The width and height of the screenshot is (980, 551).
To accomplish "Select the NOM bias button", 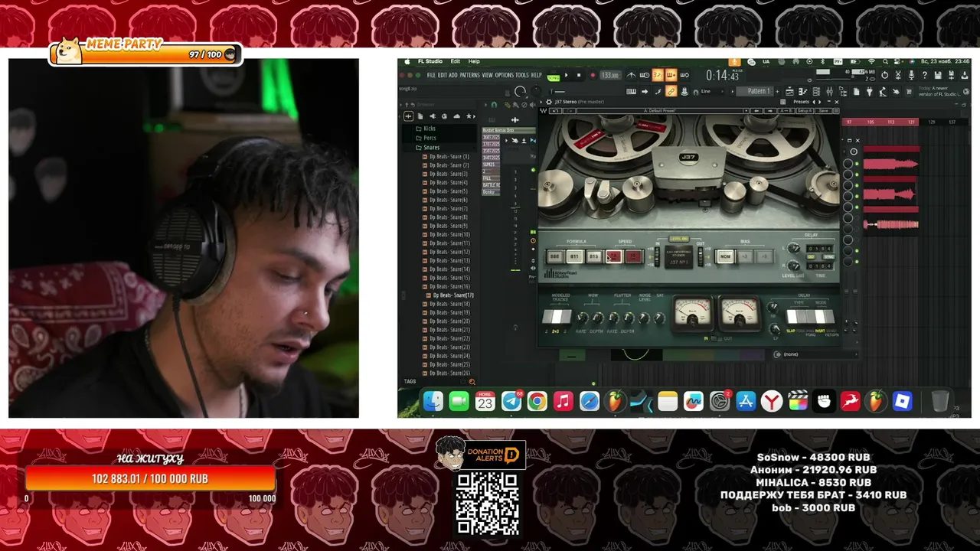I will point(726,257).
